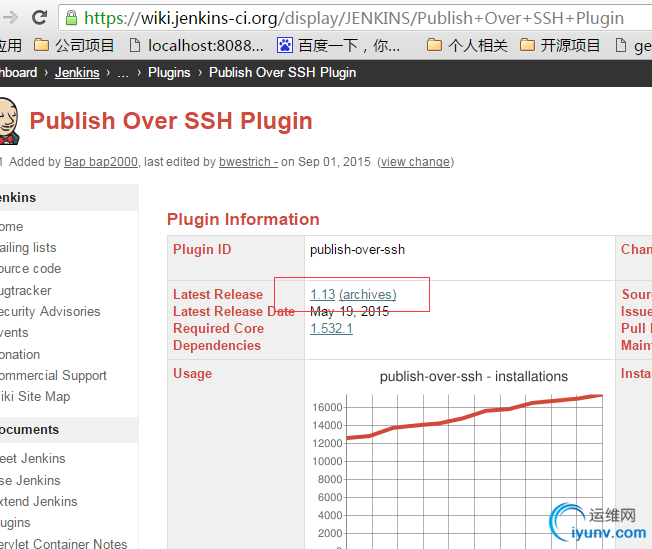Open Meet Jenkins in the sidebar

click(x=33, y=458)
